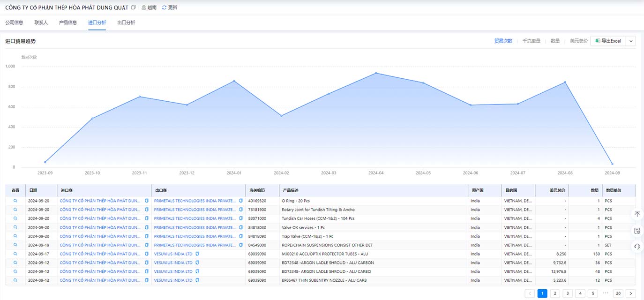
Task: Click the 2023-10 data point on chart
Action: point(92,118)
